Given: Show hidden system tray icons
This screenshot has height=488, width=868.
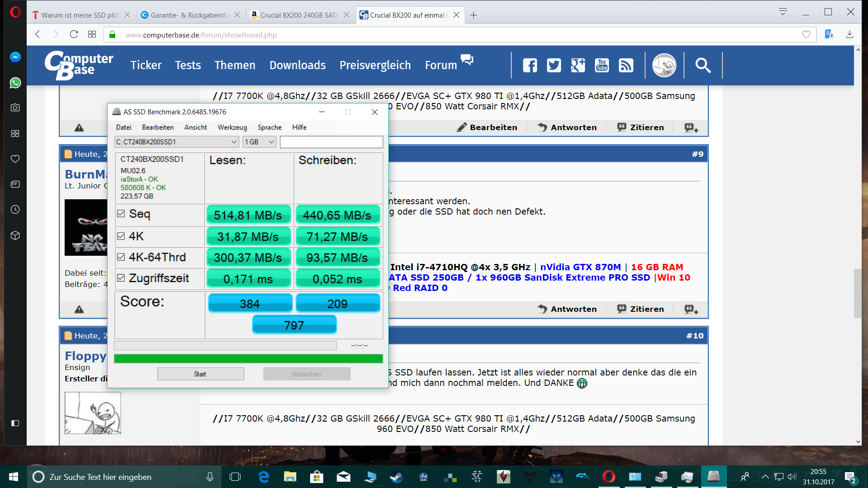Looking at the screenshot, I should [x=765, y=477].
